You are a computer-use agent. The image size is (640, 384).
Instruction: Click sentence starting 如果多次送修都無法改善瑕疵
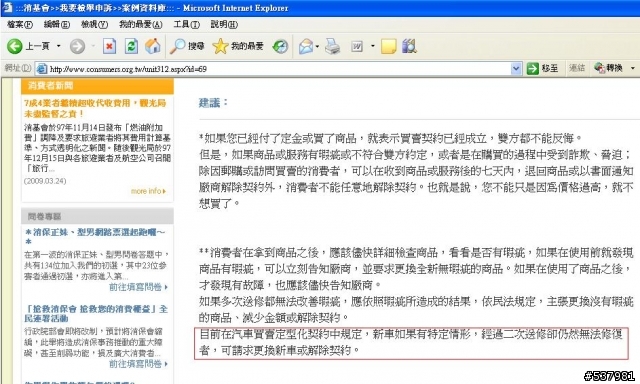(x=416, y=309)
